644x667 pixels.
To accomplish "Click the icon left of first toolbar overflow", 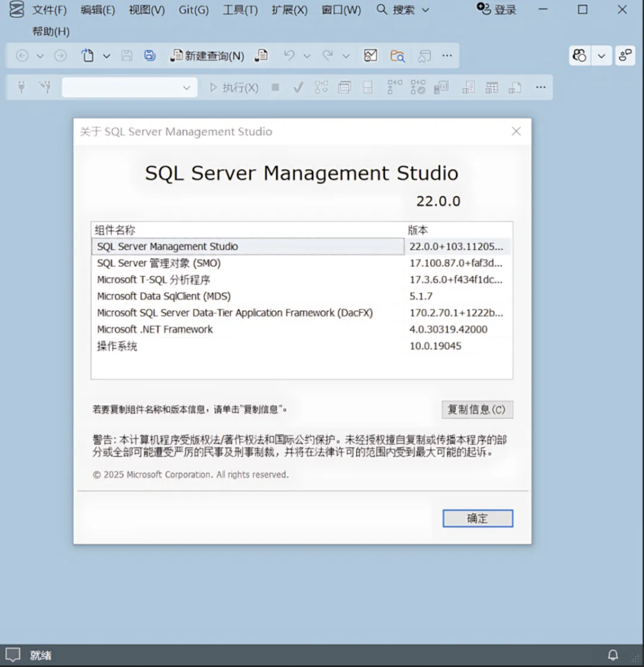I will [x=425, y=55].
